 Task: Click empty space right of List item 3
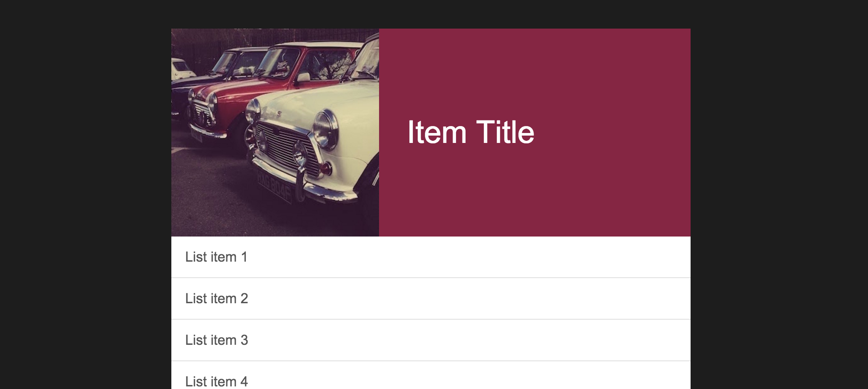(476, 340)
